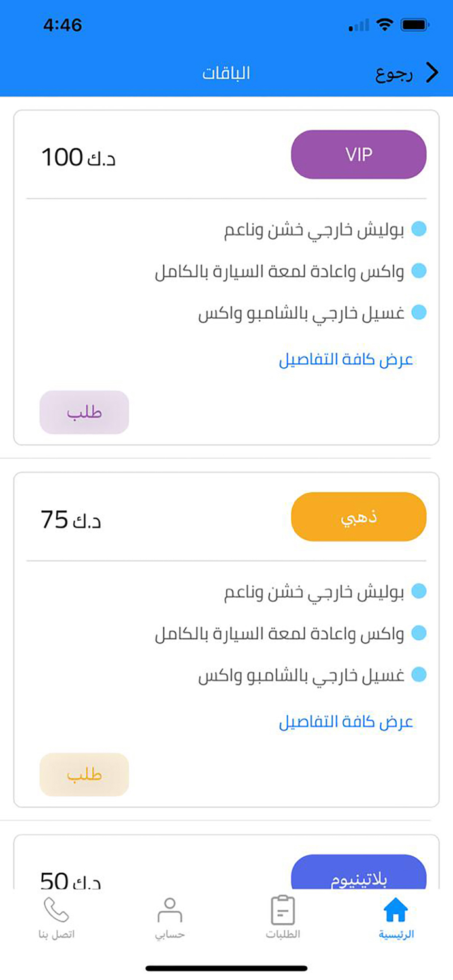Click the blue bullet beside بوليش خارجي خشن وناعم

coord(419,230)
